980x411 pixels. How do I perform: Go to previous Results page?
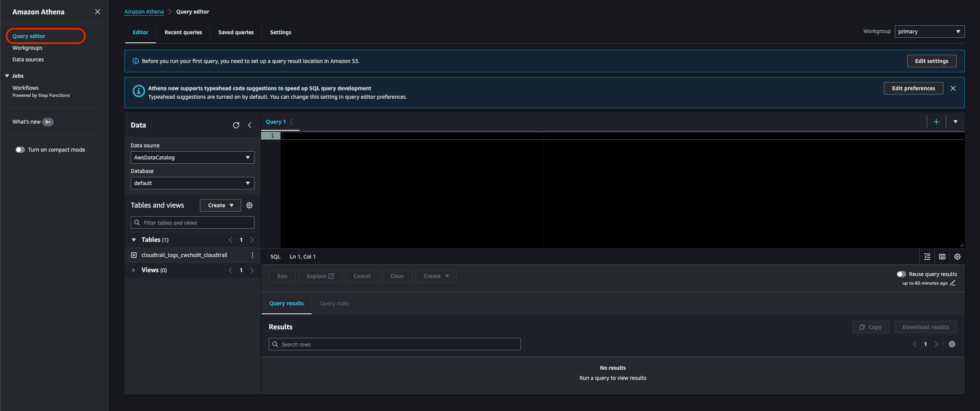(915, 344)
